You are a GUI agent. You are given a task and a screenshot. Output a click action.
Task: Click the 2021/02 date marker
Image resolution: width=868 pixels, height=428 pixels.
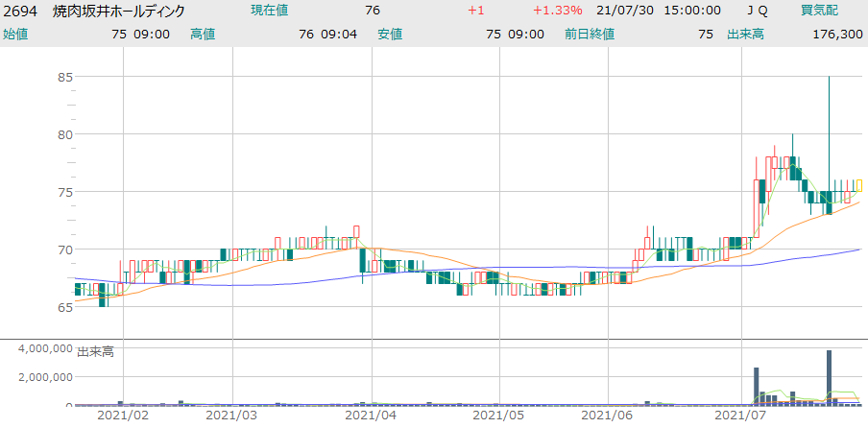[x=123, y=416]
